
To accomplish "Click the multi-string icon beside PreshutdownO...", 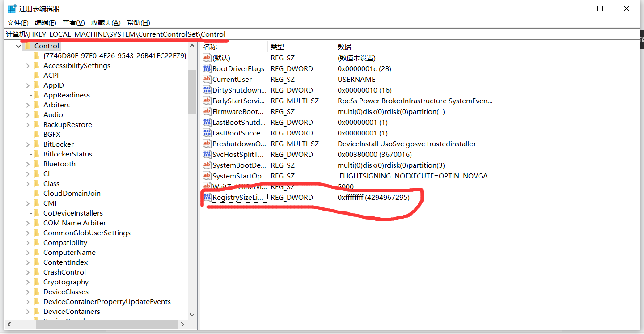I will [x=207, y=144].
